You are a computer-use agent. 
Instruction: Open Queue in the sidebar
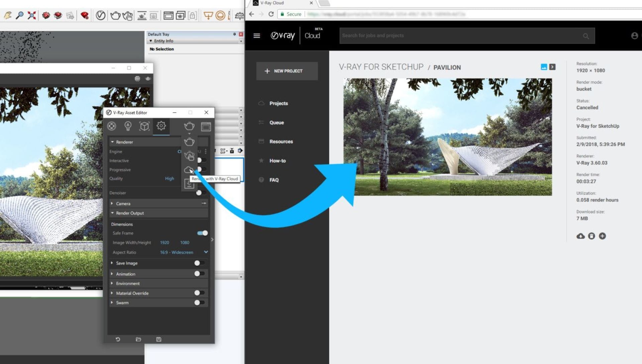coord(277,122)
